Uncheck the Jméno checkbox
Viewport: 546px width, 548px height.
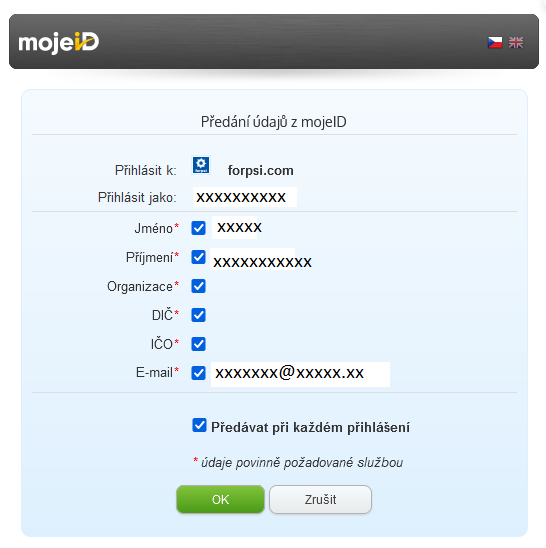click(x=199, y=228)
